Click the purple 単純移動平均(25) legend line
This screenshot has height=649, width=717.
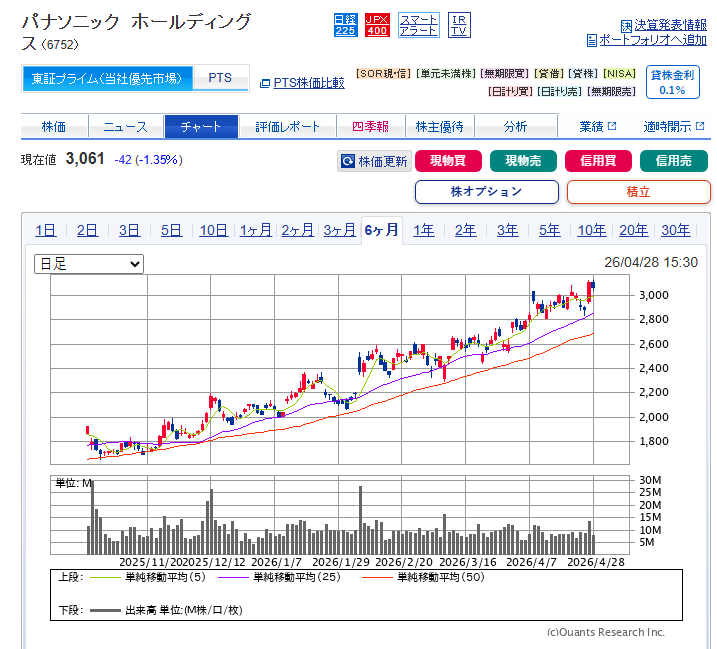point(233,578)
